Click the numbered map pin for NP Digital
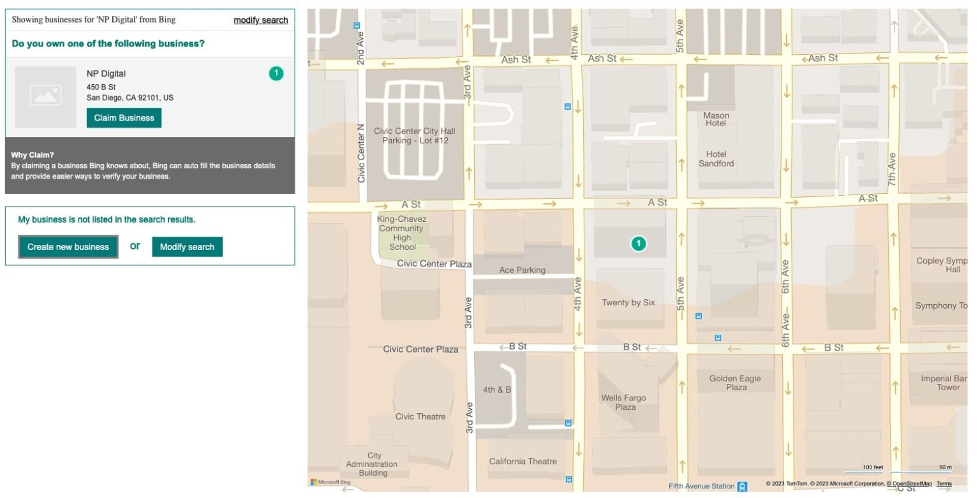 (638, 243)
